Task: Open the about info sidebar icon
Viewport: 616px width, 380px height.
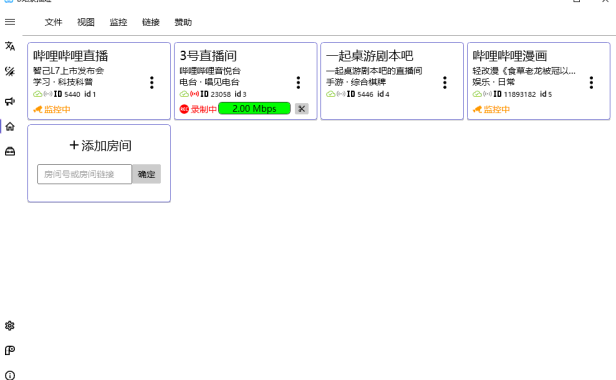Action: [x=10, y=375]
